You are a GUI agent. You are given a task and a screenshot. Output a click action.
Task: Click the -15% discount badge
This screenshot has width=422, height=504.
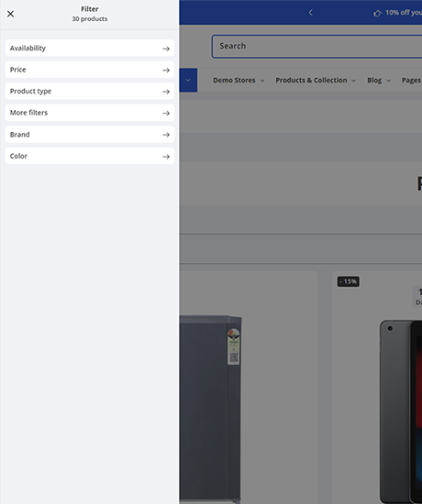(x=348, y=281)
